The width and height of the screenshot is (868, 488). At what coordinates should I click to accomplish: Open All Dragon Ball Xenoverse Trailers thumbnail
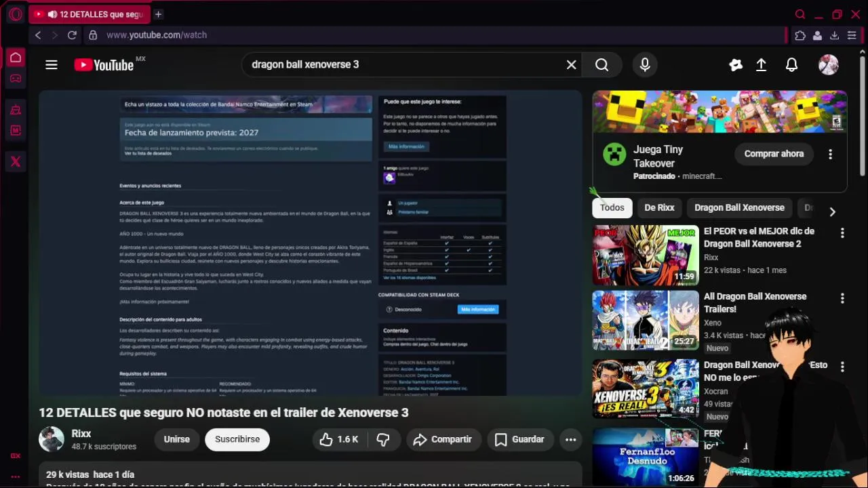[x=646, y=321]
